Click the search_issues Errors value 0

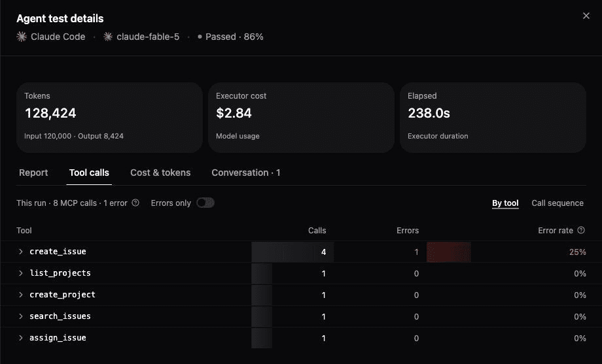coord(416,317)
